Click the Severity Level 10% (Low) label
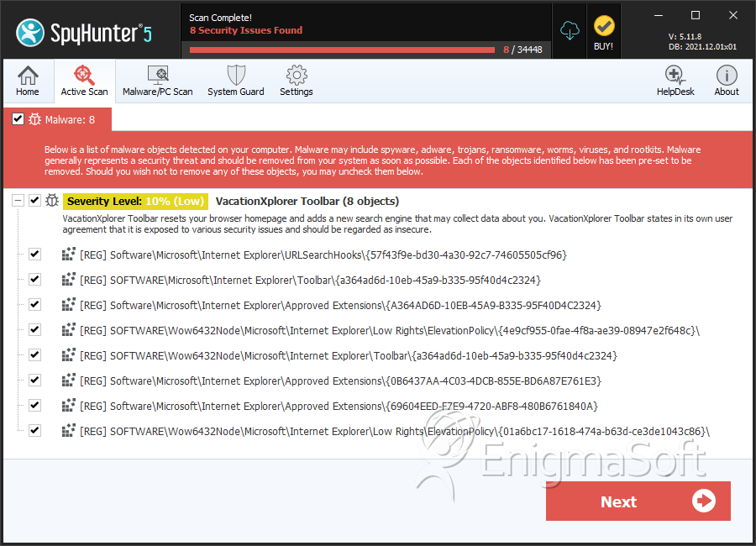Image resolution: width=756 pixels, height=546 pixels. point(134,202)
